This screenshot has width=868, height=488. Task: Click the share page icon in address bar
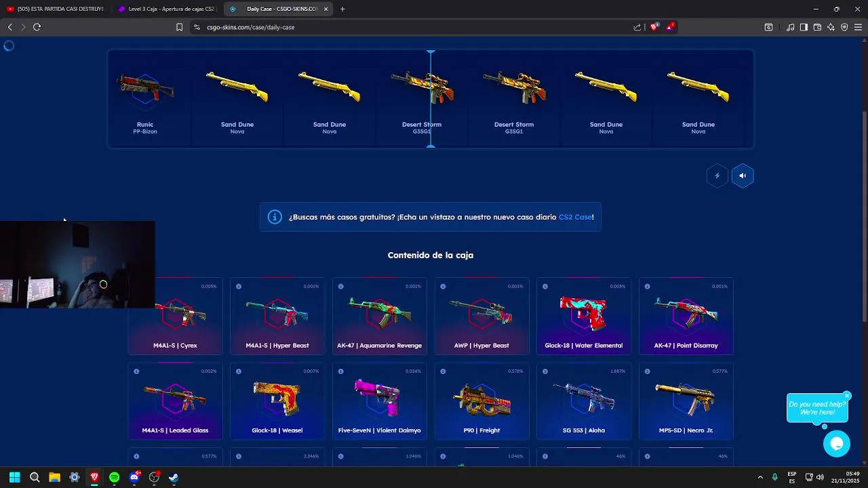tap(637, 27)
